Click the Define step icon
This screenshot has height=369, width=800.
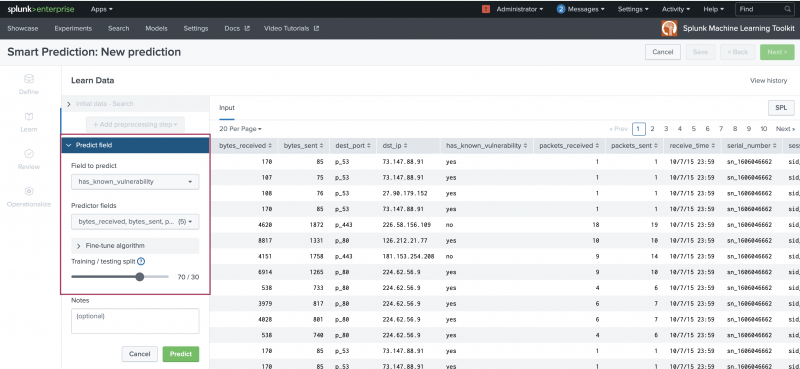(x=29, y=79)
